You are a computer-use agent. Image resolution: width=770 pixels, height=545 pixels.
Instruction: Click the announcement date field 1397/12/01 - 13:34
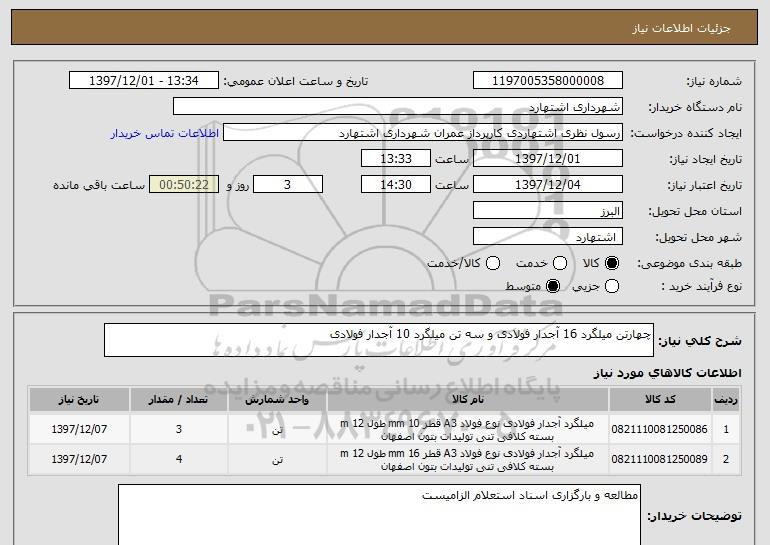click(x=144, y=81)
